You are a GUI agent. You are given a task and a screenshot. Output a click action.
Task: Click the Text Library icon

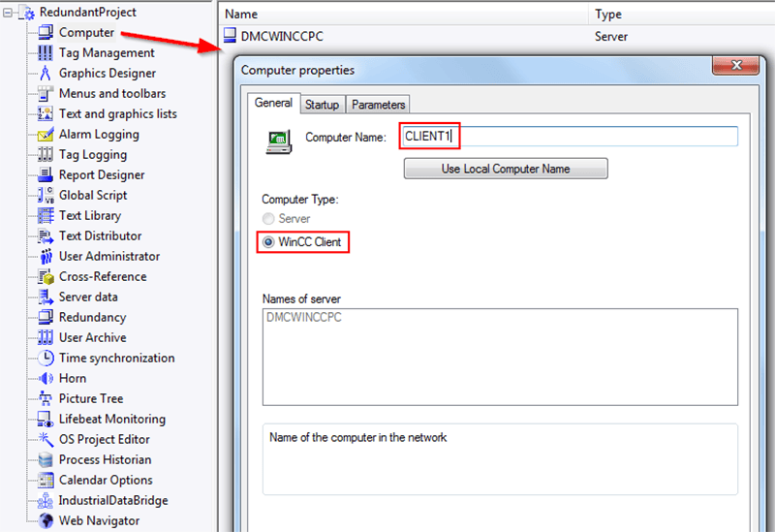click(46, 215)
